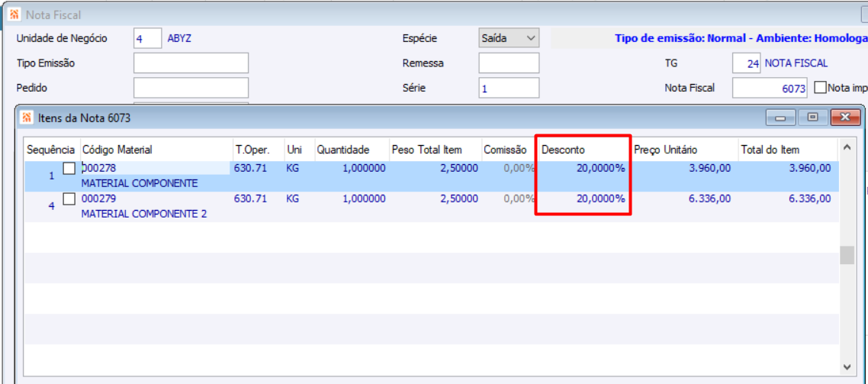Viewport: 868px width, 384px height.
Task: Click sequence number 1 cell
Action: tap(51, 176)
